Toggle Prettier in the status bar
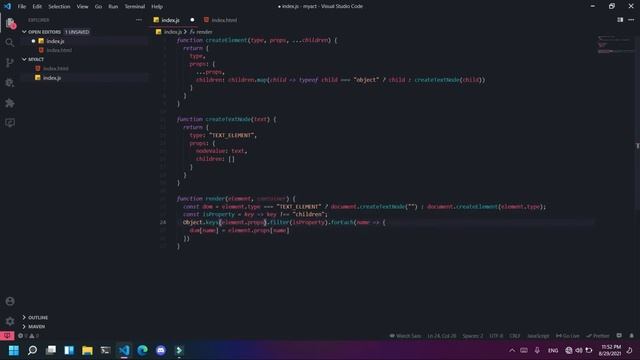 [x=598, y=336]
